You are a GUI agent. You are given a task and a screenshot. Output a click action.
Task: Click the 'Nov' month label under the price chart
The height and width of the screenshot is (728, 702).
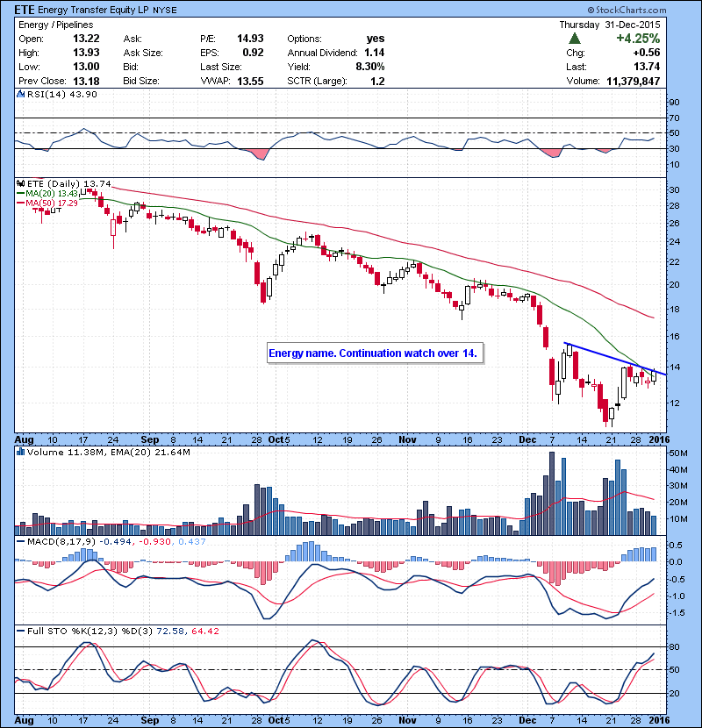coord(407,439)
